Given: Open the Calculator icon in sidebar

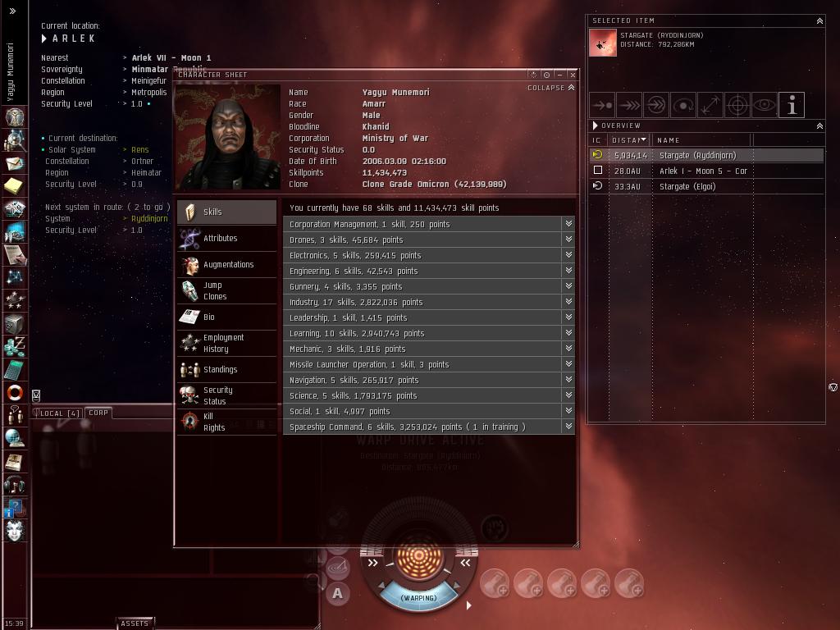Looking at the screenshot, I should click(15, 370).
